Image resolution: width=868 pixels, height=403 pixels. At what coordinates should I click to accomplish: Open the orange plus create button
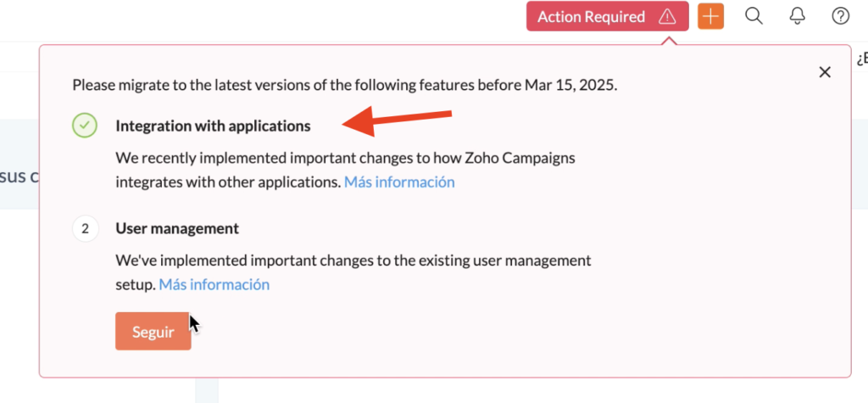click(x=711, y=17)
